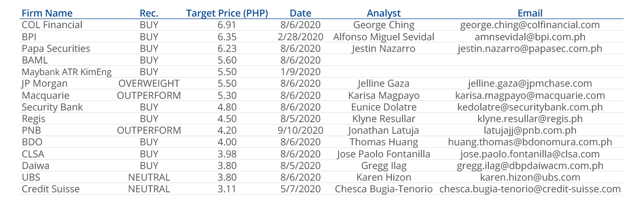
Task: Select the Target Price (PHP) header
Action: (x=227, y=13)
